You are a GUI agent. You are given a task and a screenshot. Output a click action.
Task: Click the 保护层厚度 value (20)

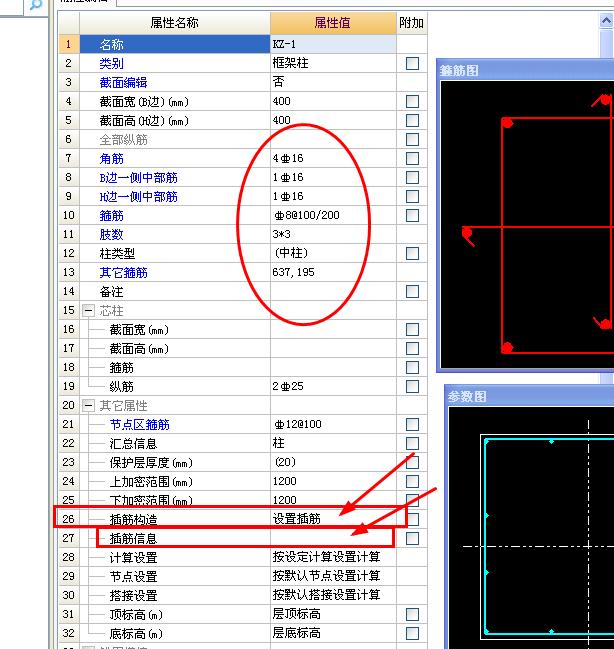pos(333,462)
